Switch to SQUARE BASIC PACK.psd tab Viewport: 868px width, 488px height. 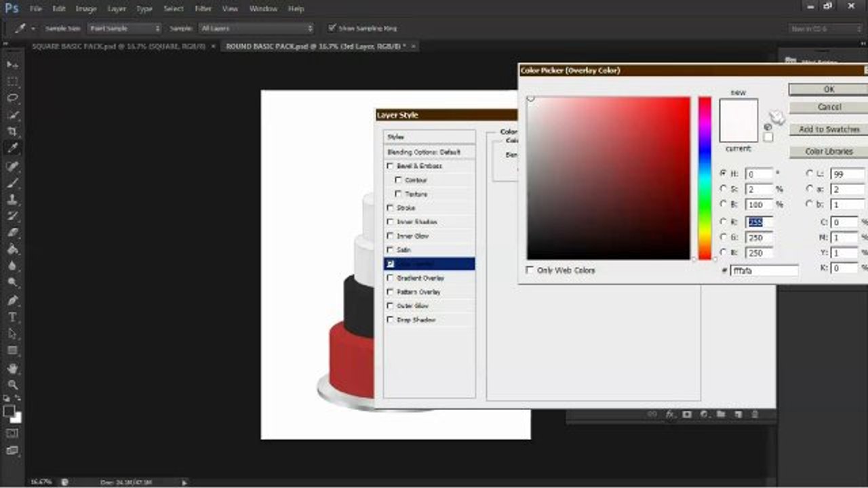click(119, 46)
